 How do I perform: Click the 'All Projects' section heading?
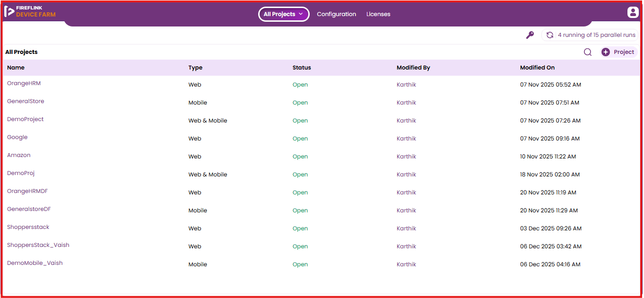tap(21, 52)
